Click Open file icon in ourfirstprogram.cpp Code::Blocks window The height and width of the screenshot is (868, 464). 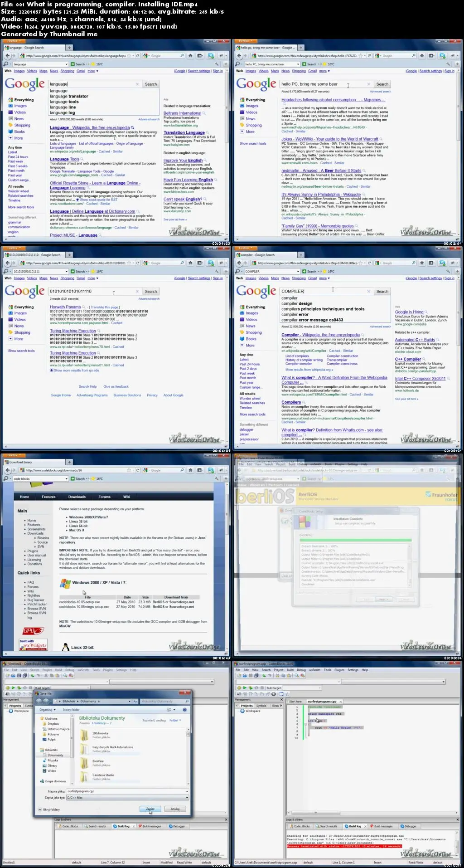pos(245,675)
